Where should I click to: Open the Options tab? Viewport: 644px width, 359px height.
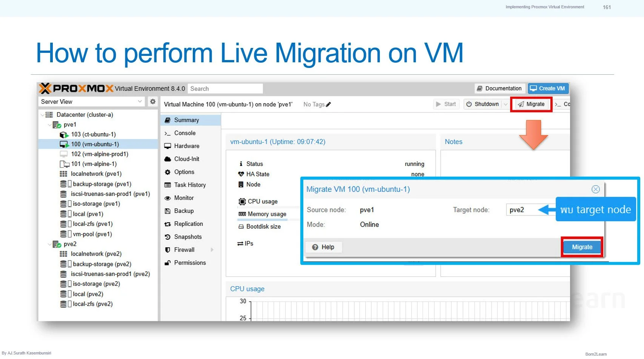191,172
